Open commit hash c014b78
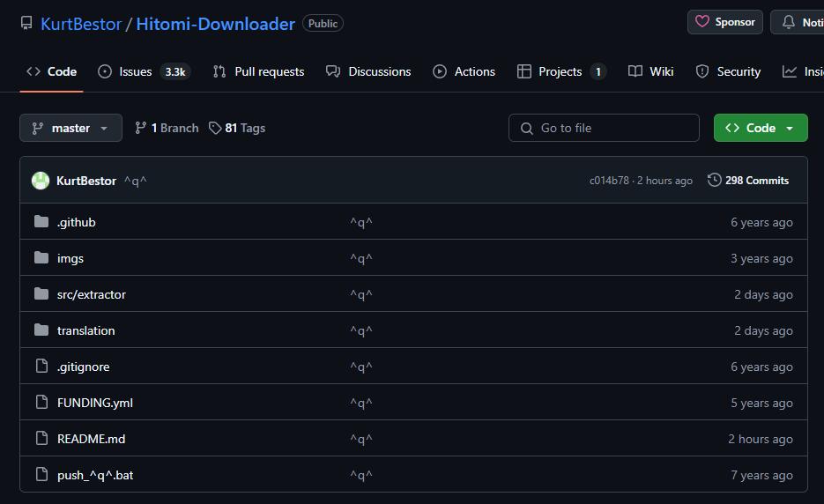This screenshot has height=504, width=824. [609, 181]
